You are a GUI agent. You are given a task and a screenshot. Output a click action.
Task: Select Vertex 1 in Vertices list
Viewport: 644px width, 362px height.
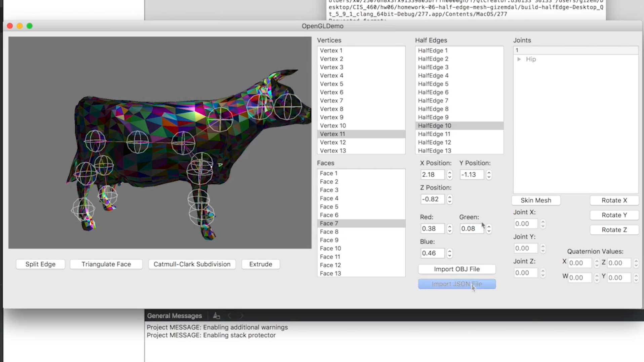pyautogui.click(x=361, y=50)
